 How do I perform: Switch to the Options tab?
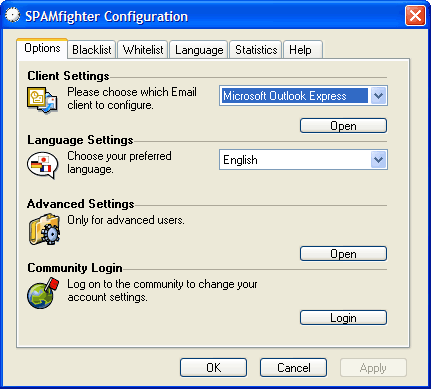pyautogui.click(x=42, y=48)
